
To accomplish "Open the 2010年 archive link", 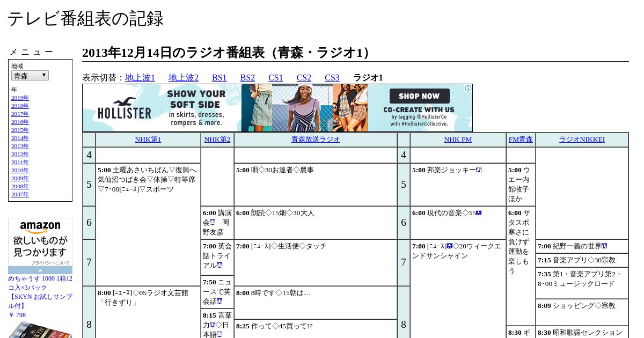I will click(20, 171).
